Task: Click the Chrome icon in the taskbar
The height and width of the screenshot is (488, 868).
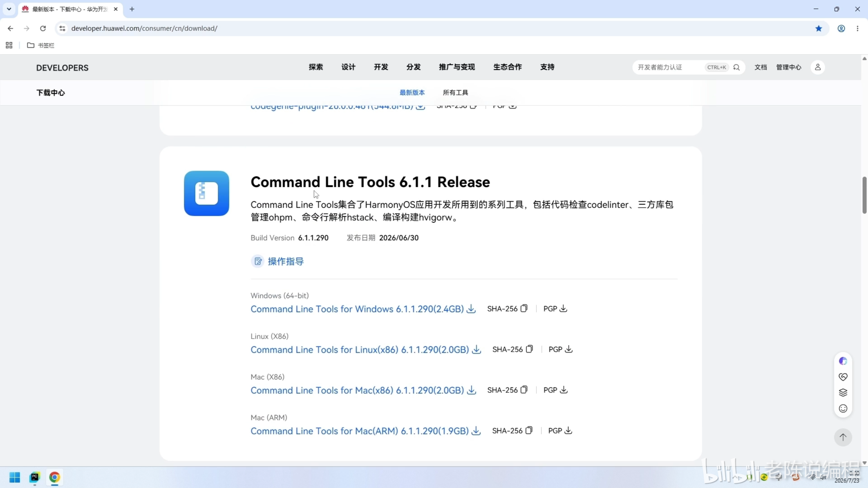Action: point(55,477)
